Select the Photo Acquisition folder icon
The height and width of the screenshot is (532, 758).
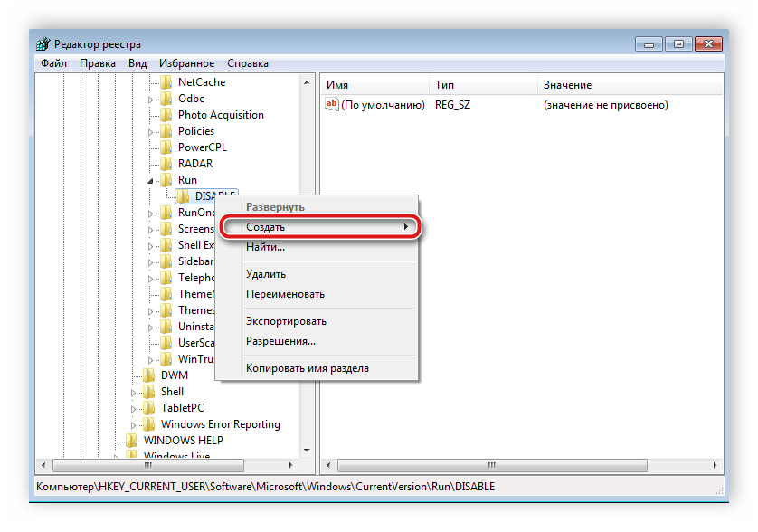point(166,115)
